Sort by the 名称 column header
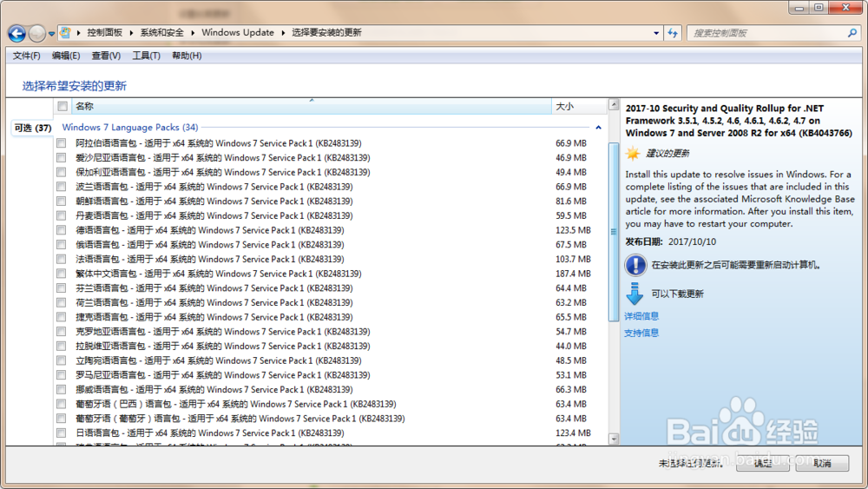 click(311, 106)
